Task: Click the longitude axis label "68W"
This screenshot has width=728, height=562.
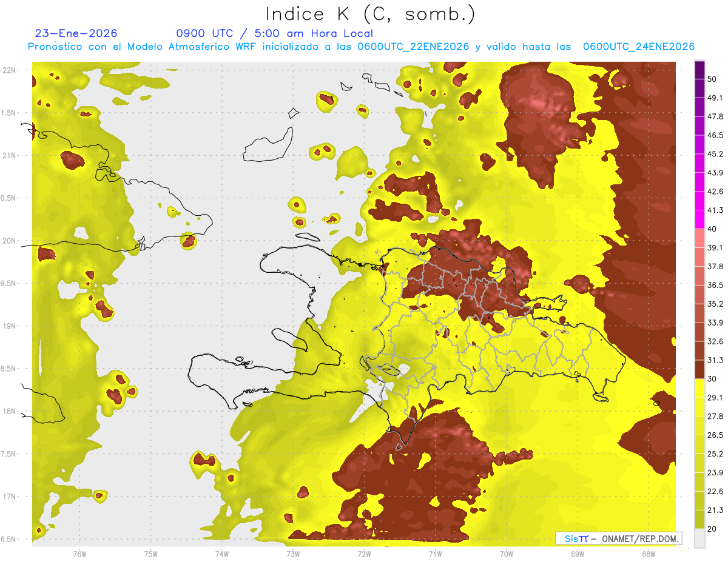Action: 649,554
